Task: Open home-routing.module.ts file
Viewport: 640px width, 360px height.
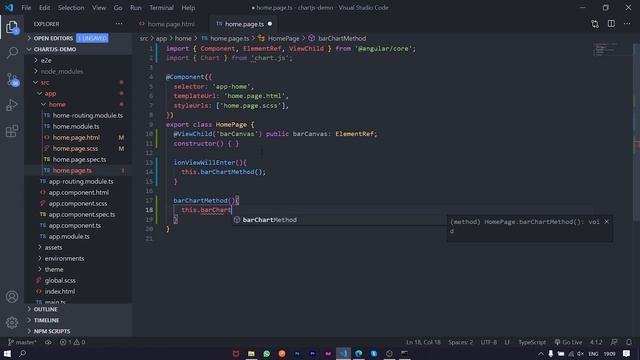Action: 87,116
